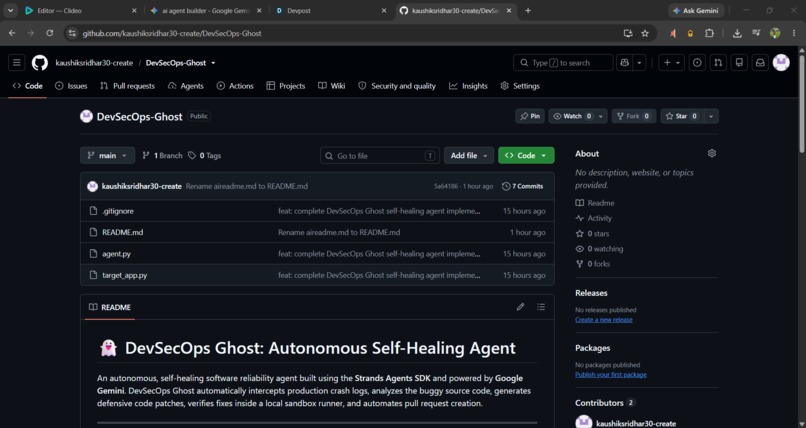Edit README with pencil icon
The height and width of the screenshot is (428, 806).
[520, 307]
